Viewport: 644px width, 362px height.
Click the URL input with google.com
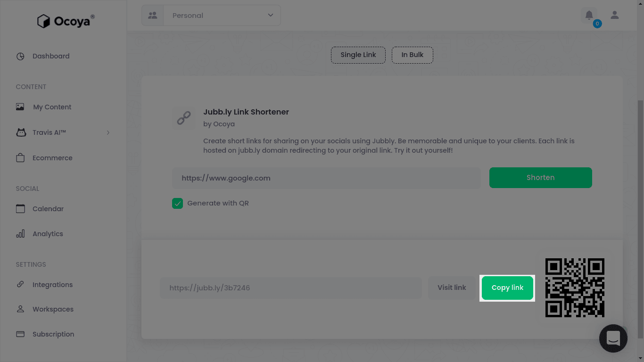(x=326, y=178)
